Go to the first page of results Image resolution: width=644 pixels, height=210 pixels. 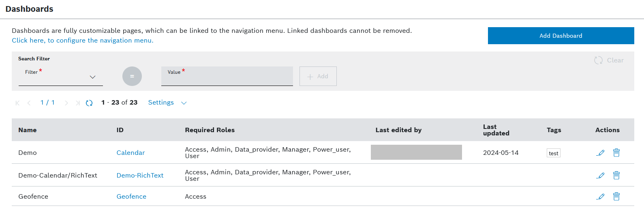(17, 103)
